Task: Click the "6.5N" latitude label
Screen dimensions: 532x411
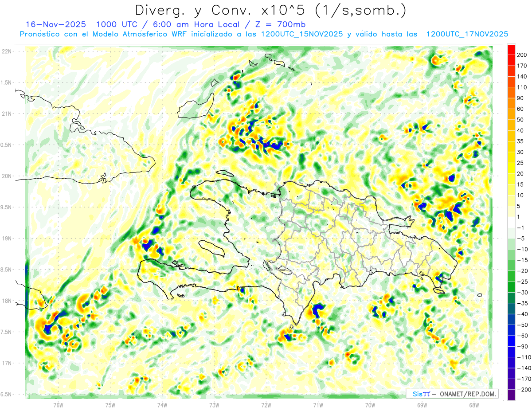Action: (7, 394)
